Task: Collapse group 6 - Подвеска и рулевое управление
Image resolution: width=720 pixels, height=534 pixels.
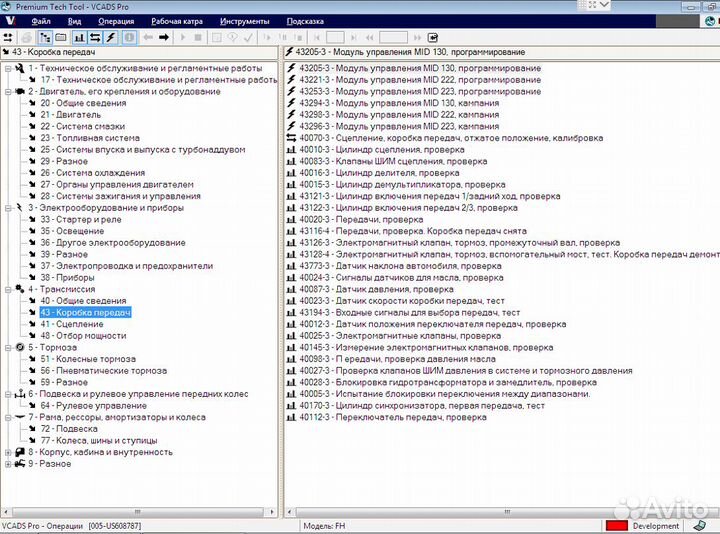Action: click(x=8, y=394)
